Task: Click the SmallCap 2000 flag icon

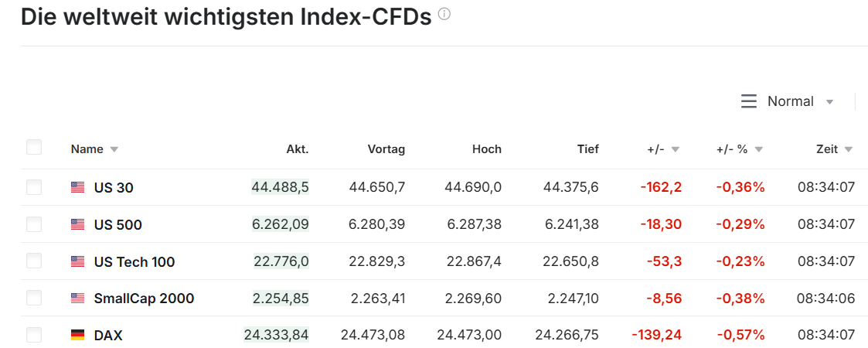Action: pos(77,299)
